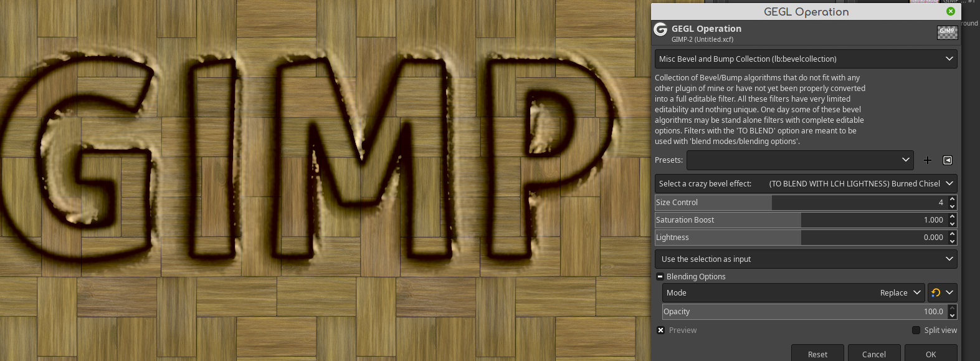Click the Size Control value 4
This screenshot has width=980, height=361.
[941, 203]
